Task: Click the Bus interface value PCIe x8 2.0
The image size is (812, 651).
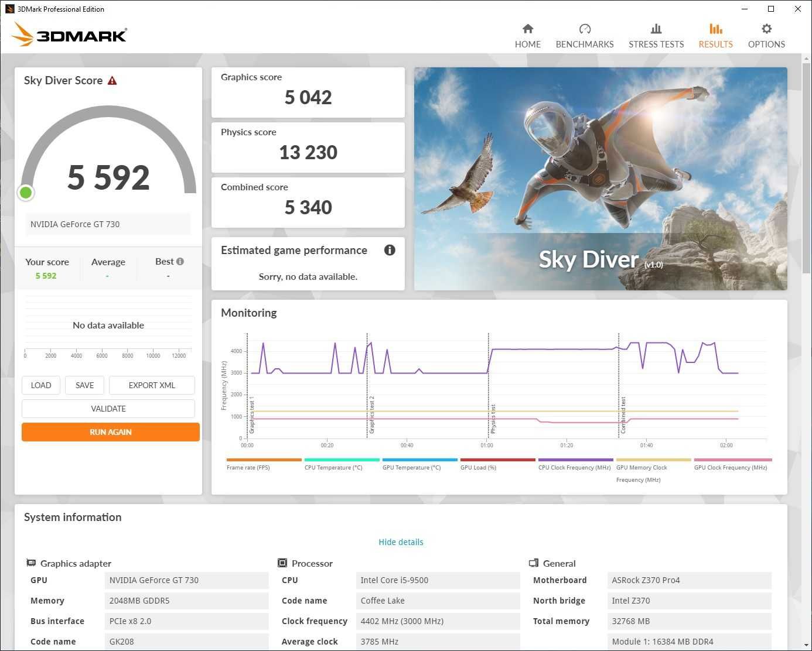Action: [x=186, y=621]
